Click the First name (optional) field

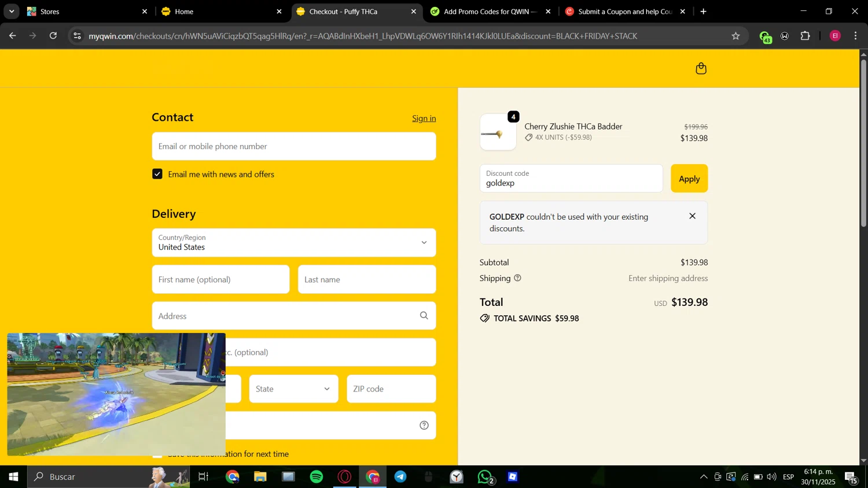click(x=220, y=279)
